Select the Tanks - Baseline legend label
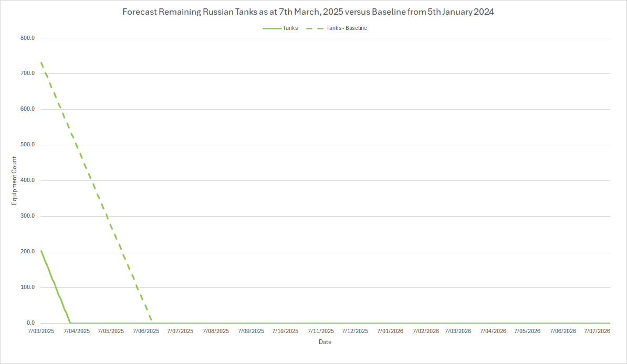The image size is (627, 364). click(348, 28)
